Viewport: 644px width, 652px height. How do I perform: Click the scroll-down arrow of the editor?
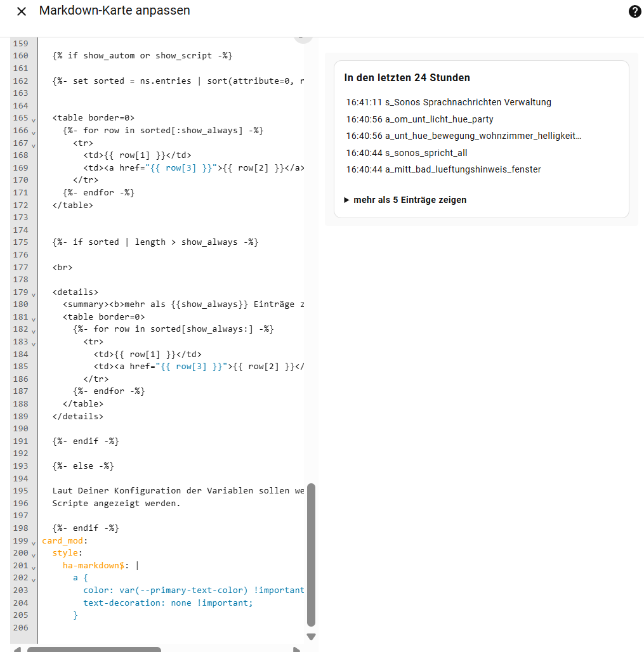click(311, 637)
